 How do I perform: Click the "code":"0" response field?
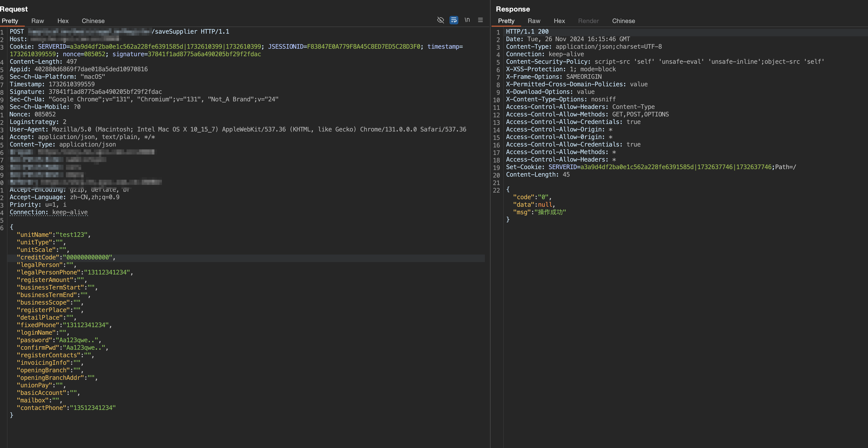(x=532, y=197)
